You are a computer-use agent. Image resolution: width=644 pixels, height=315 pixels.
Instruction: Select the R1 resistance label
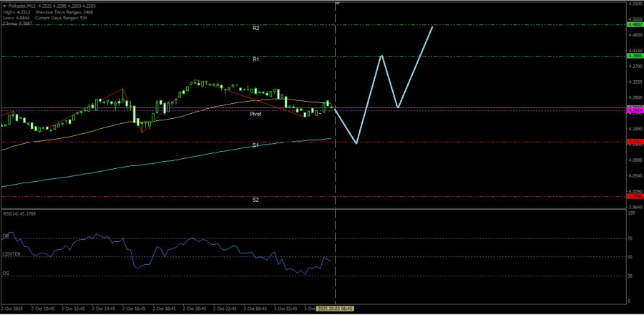tap(255, 59)
